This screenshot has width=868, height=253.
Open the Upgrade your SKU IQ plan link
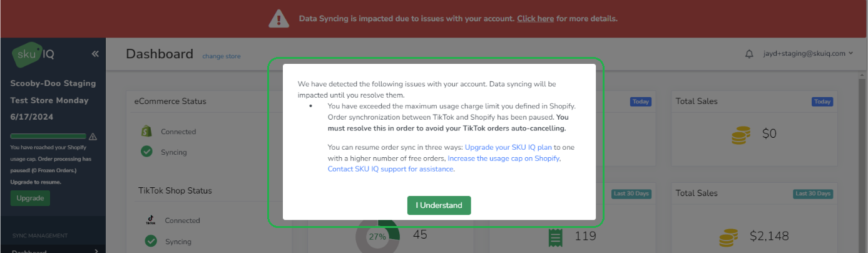click(508, 147)
